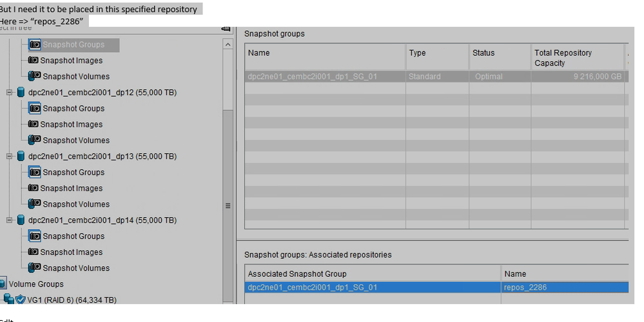Sort by Total Repository Capacity column header

(x=576, y=58)
